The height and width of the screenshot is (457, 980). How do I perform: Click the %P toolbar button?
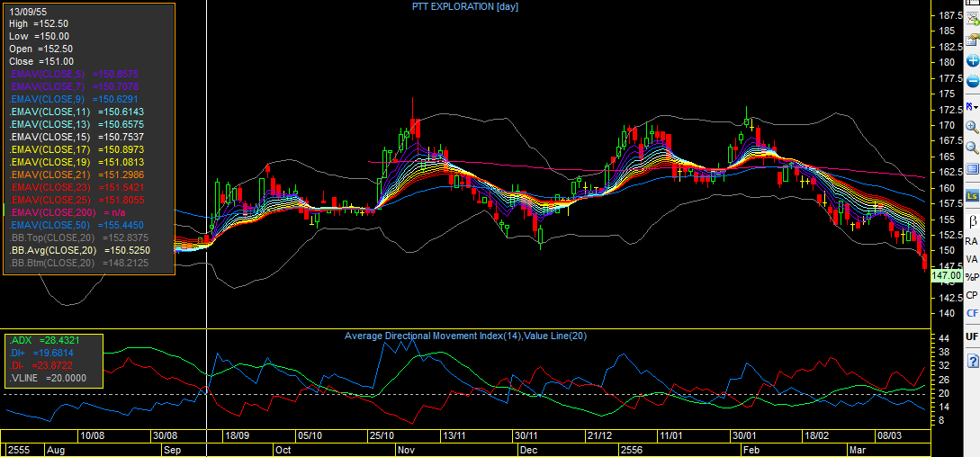point(971,277)
